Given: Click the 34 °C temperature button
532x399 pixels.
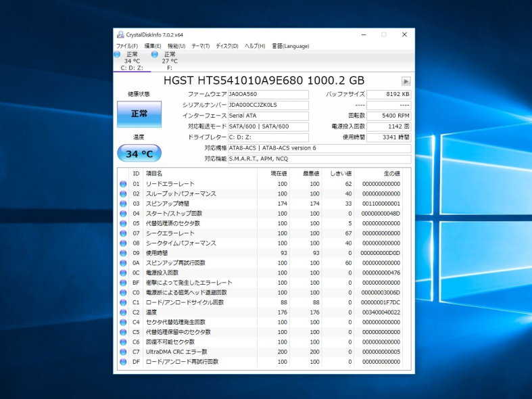Looking at the screenshot, I should [139, 154].
